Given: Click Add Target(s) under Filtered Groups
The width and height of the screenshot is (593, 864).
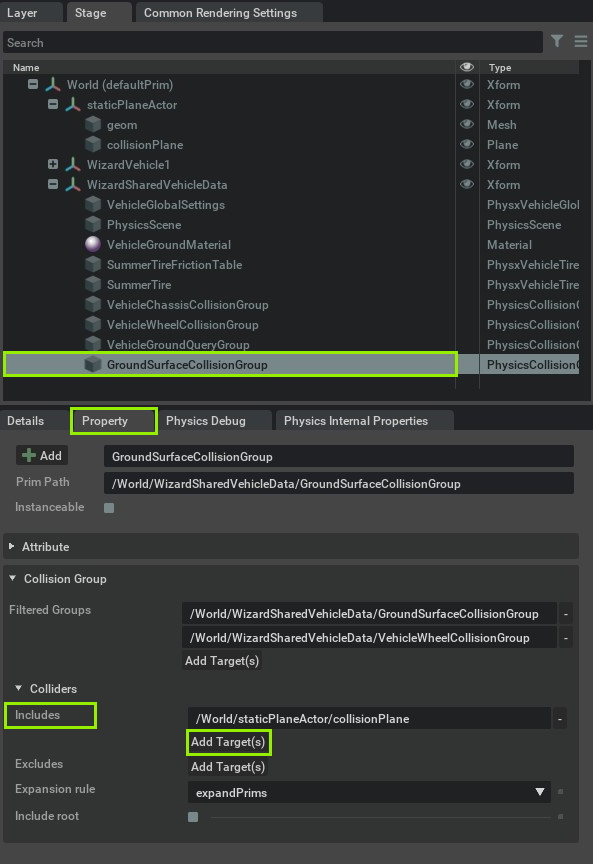Looking at the screenshot, I should tap(222, 661).
